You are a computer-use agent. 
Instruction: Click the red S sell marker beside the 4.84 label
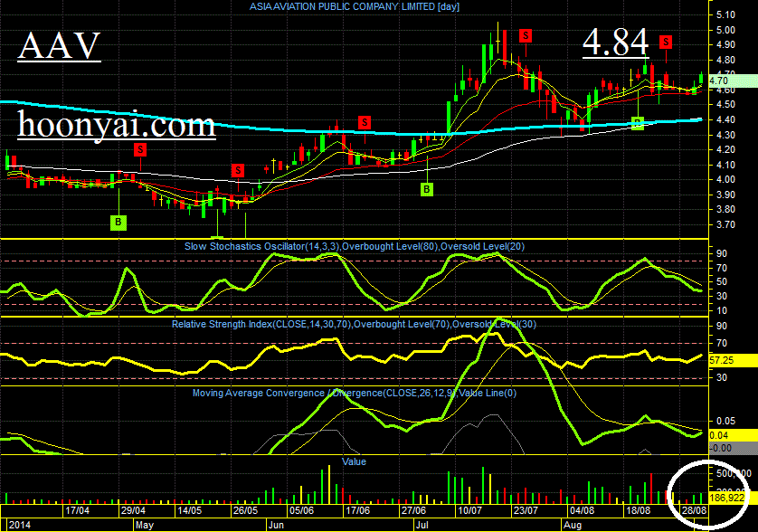pyautogui.click(x=666, y=43)
